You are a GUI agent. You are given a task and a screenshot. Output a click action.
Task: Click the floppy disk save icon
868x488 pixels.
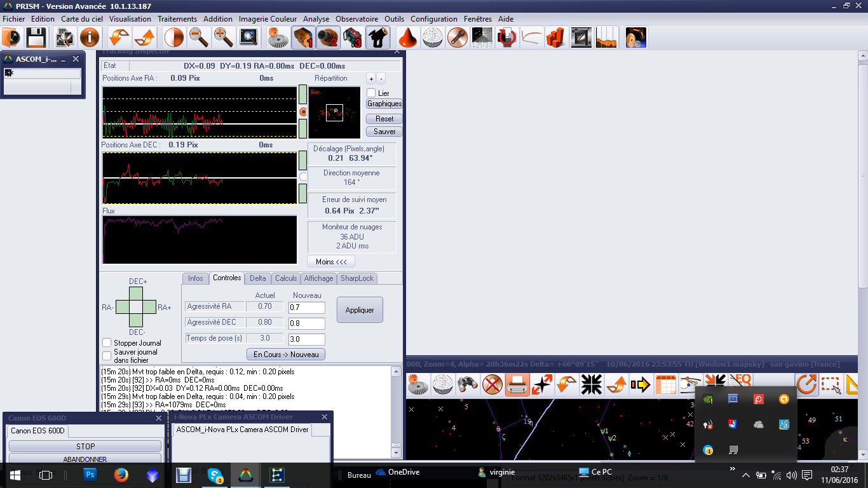point(36,38)
